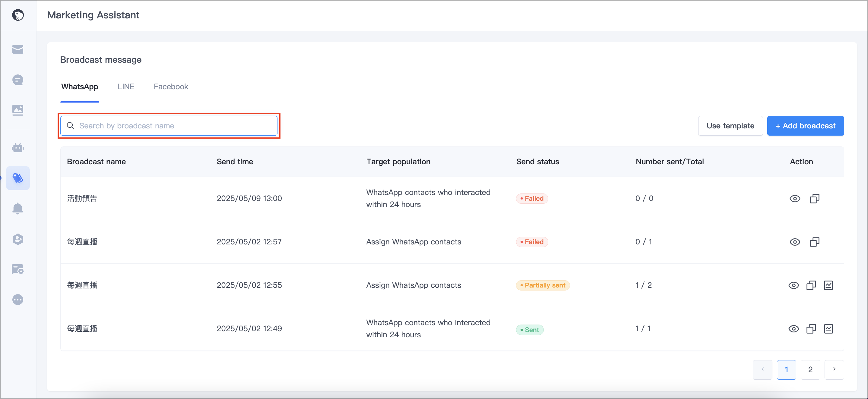Go to next page of broadcasts

tap(834, 369)
